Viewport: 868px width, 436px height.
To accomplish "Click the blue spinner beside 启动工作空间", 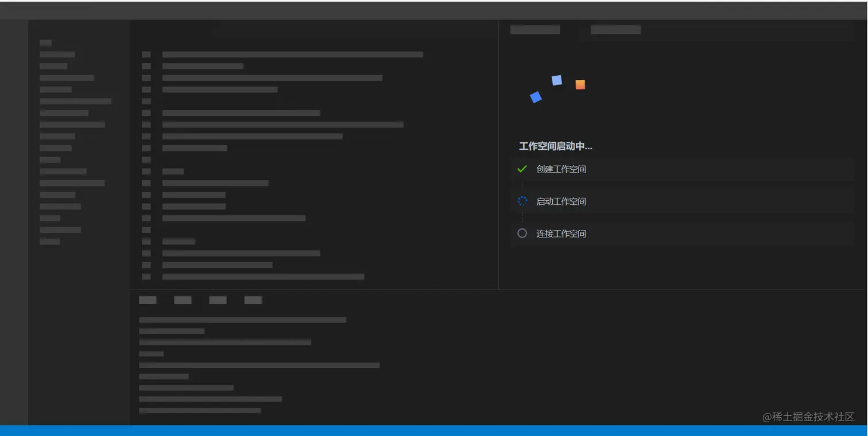I will (x=522, y=201).
